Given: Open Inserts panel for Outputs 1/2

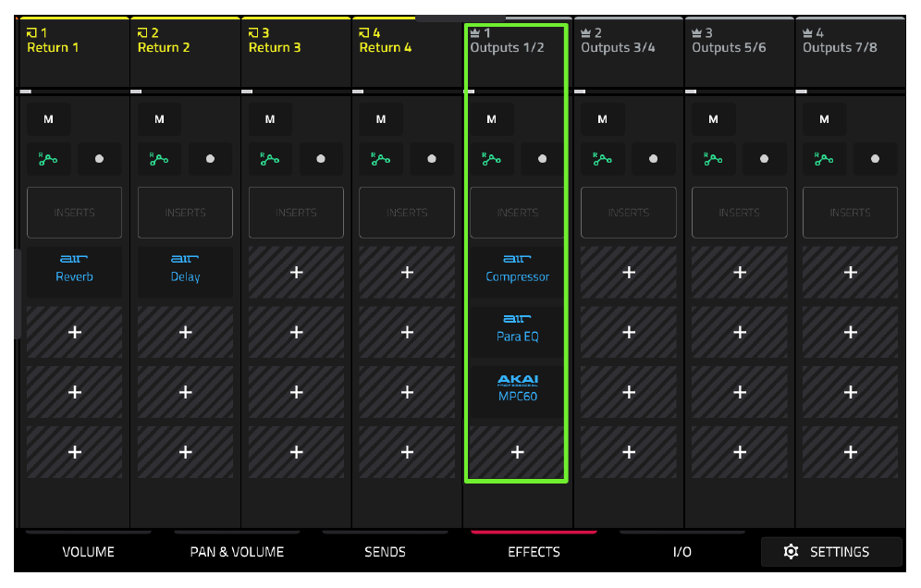Looking at the screenshot, I should [x=518, y=213].
